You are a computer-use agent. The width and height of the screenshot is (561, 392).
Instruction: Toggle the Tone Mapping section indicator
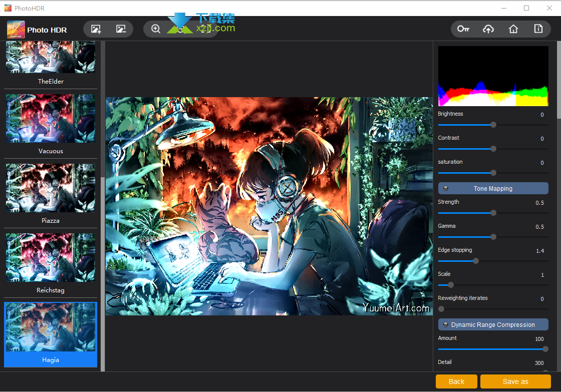[x=446, y=188]
